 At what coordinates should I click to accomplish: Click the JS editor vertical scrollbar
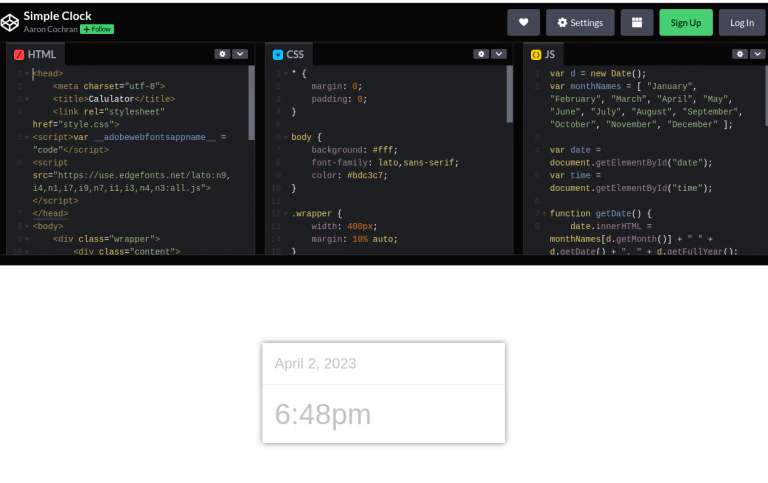tap(766, 96)
